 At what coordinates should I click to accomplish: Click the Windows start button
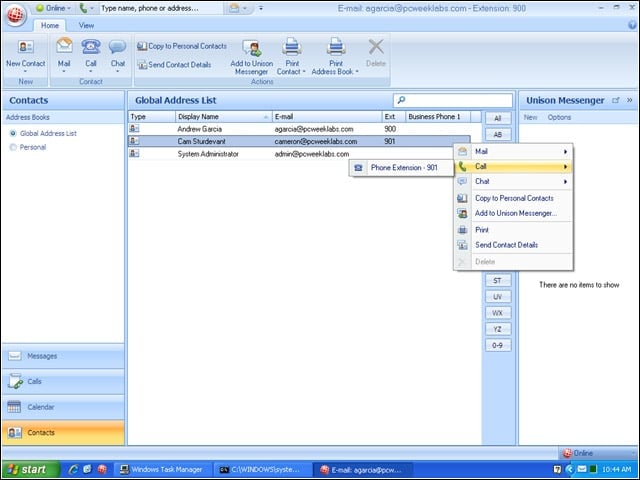pyautogui.click(x=30, y=469)
